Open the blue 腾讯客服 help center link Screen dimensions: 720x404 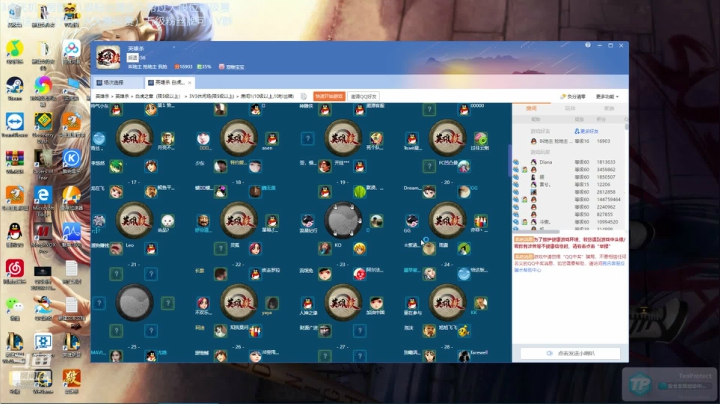coord(615,264)
